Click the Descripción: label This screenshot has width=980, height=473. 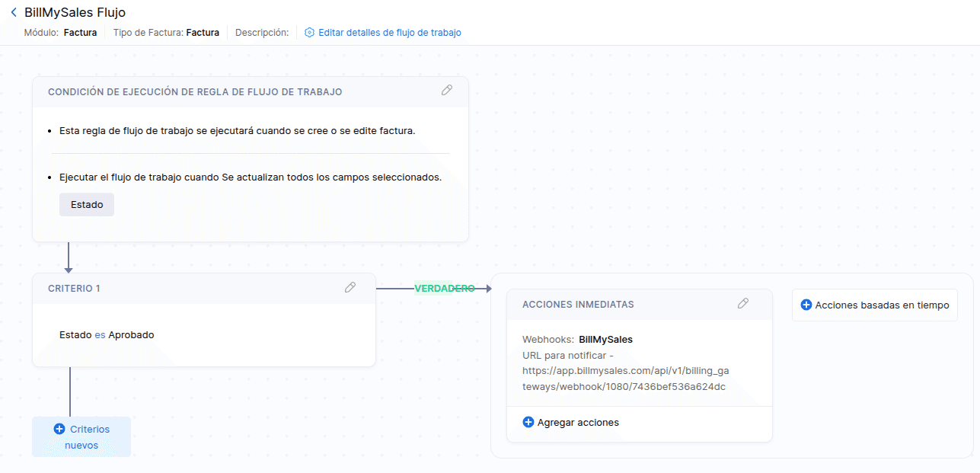click(262, 33)
